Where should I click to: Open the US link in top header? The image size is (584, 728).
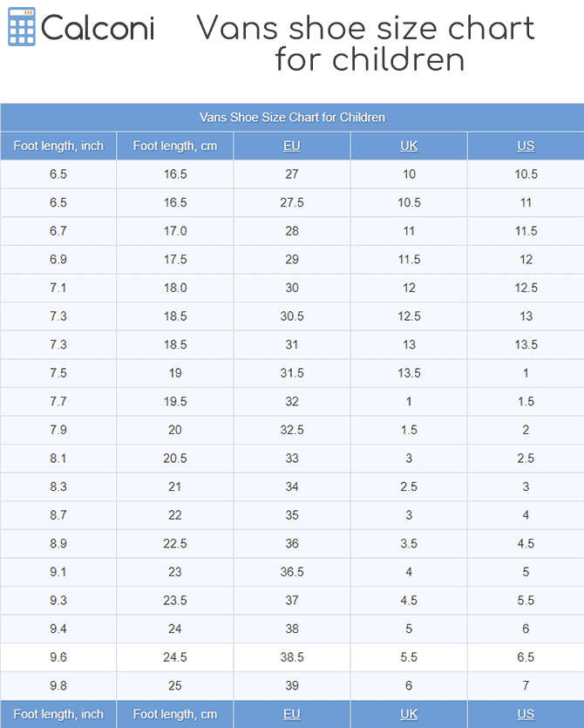click(x=526, y=146)
